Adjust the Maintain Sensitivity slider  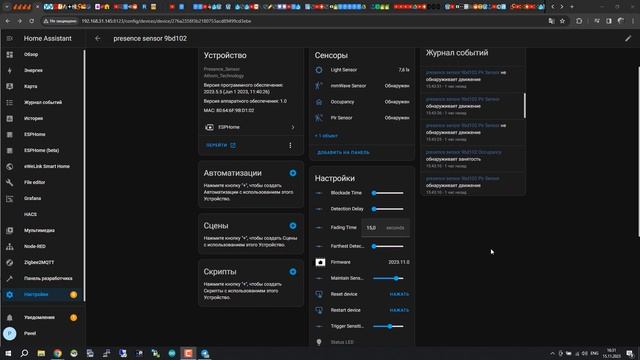[388, 278]
